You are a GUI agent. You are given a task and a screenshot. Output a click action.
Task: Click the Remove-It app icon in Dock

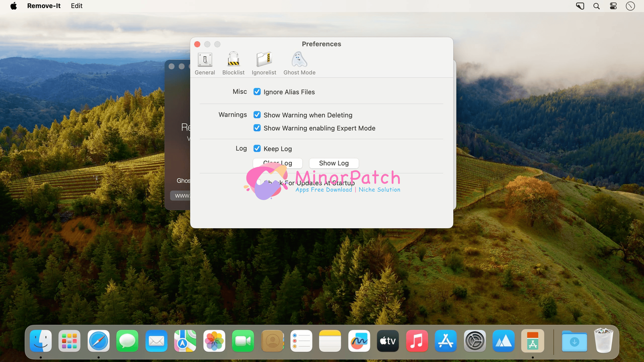[532, 341]
